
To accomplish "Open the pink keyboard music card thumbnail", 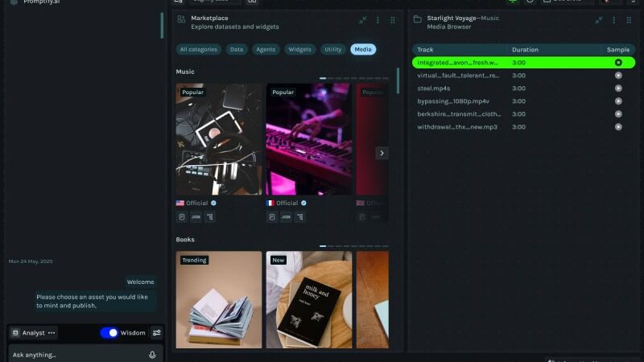I will (309, 139).
